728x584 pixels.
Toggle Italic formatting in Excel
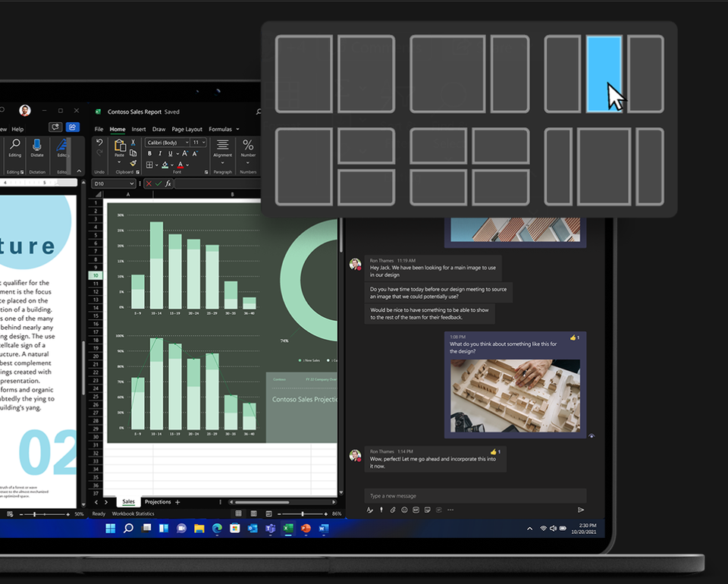[x=160, y=154]
